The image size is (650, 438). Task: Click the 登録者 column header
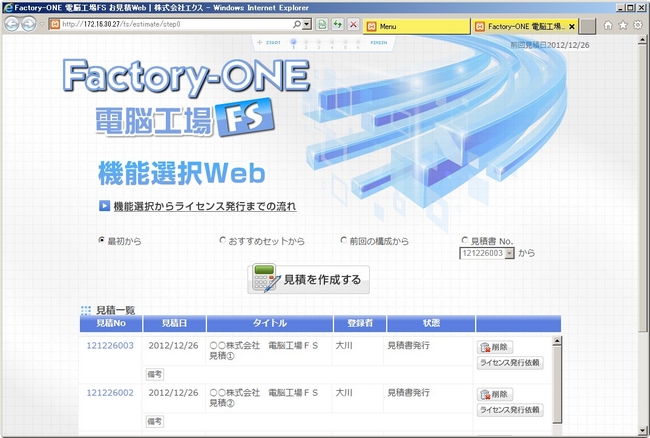pyautogui.click(x=360, y=323)
